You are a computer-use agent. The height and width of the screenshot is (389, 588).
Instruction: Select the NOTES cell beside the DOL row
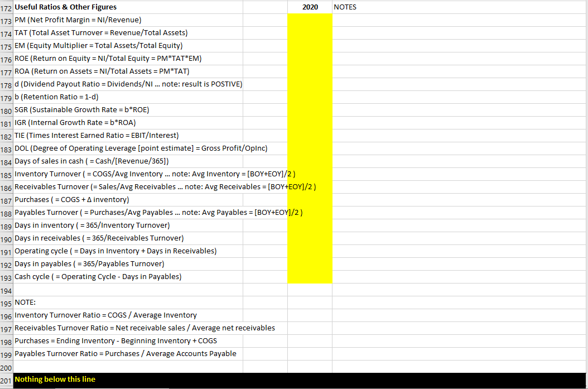pyautogui.click(x=459, y=148)
